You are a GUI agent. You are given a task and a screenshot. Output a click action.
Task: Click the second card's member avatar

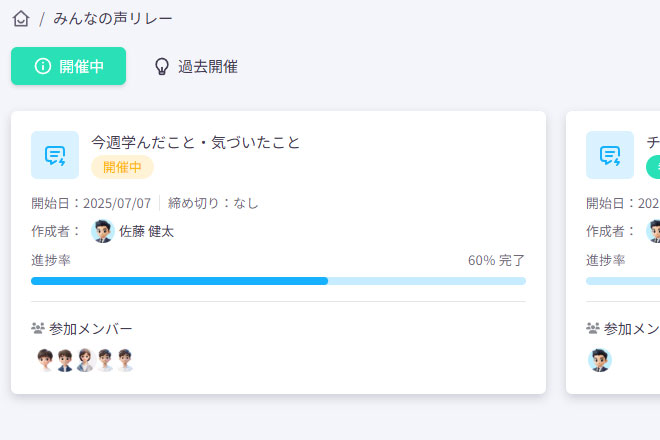pyautogui.click(x=599, y=360)
